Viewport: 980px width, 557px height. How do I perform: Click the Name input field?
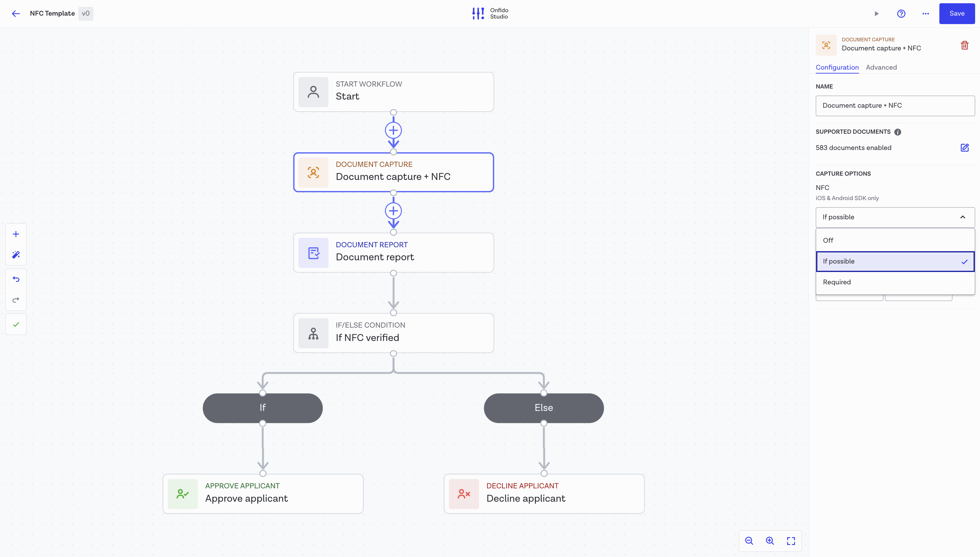pyautogui.click(x=895, y=106)
